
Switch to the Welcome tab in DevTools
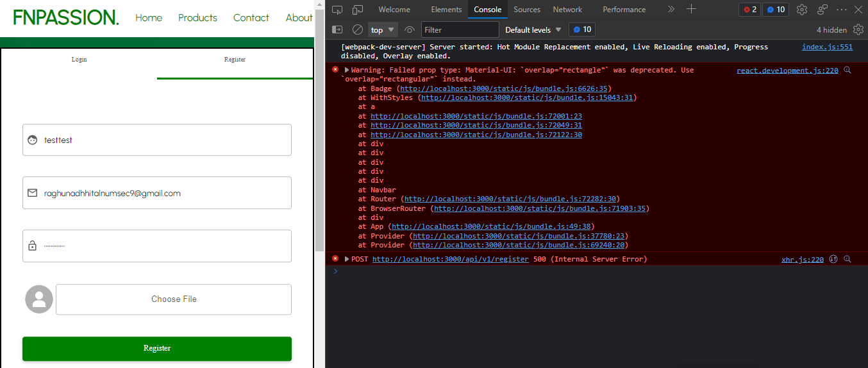click(394, 10)
